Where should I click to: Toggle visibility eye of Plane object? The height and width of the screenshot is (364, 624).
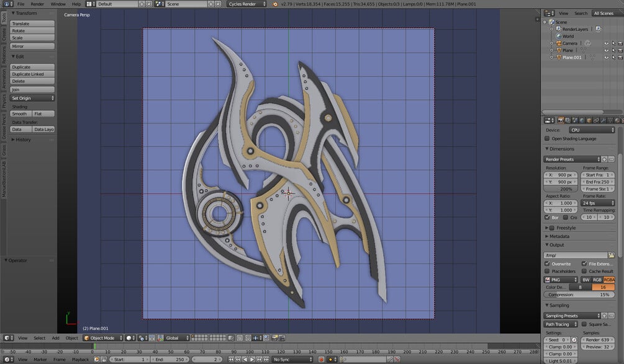click(606, 50)
